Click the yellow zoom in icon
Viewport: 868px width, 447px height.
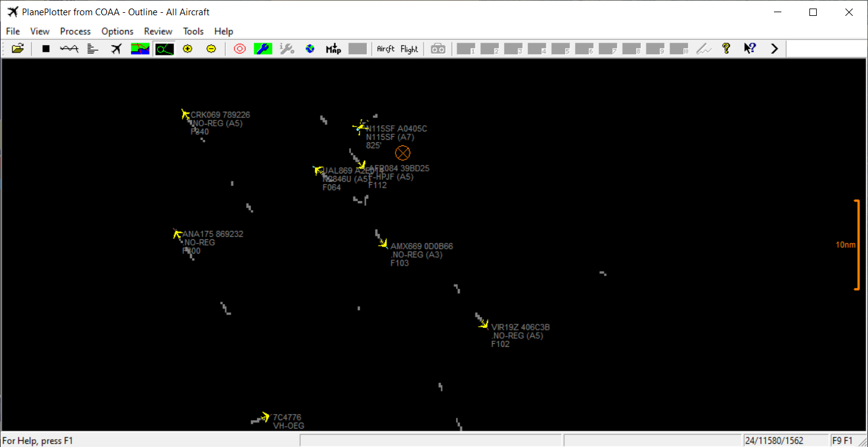click(187, 49)
